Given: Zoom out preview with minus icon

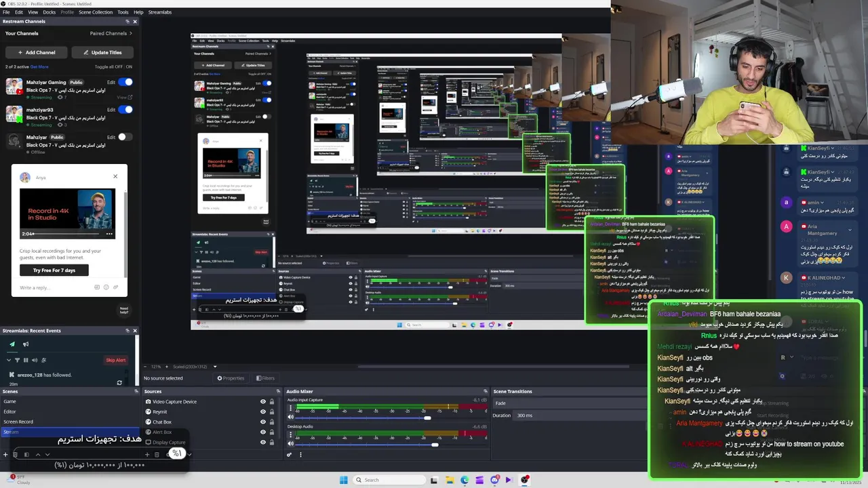Looking at the screenshot, I should coord(146,367).
